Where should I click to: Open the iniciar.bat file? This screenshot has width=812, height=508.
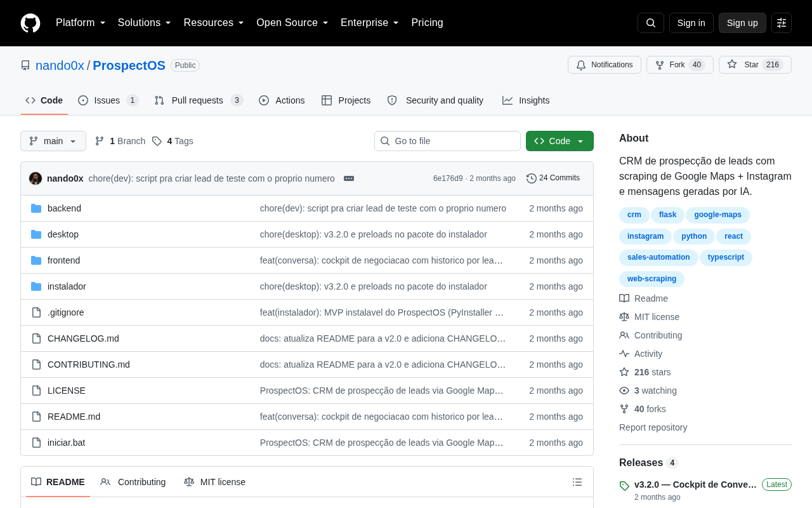point(66,443)
